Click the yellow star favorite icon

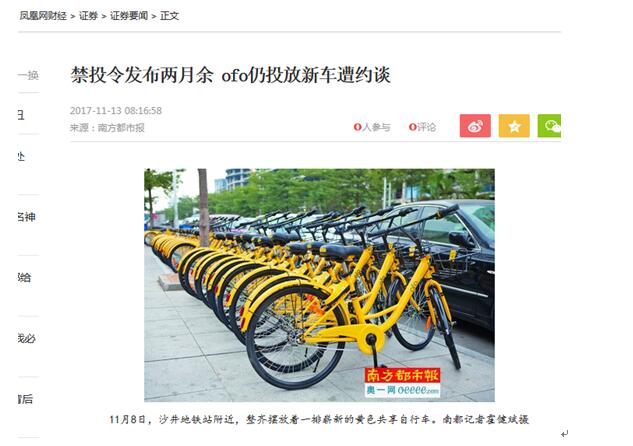coord(514,126)
